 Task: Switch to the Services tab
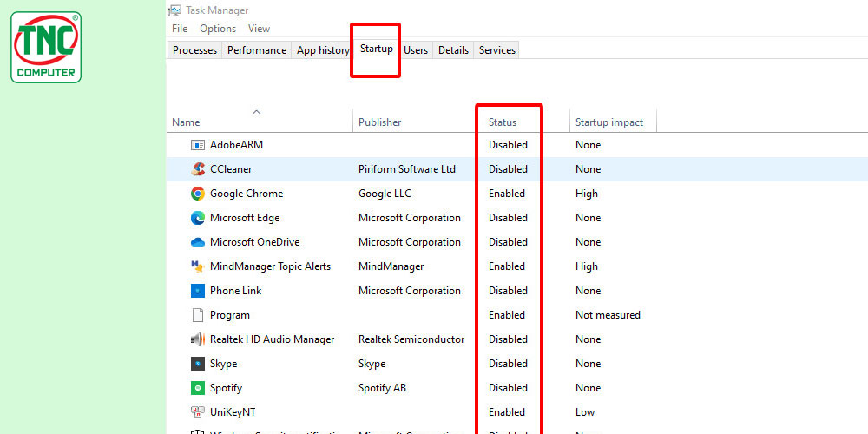pos(497,50)
